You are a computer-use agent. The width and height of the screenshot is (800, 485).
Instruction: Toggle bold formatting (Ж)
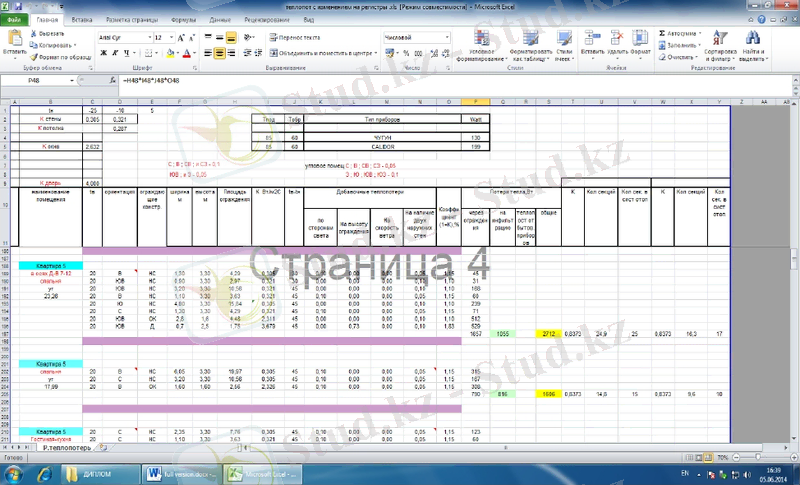[x=103, y=54]
